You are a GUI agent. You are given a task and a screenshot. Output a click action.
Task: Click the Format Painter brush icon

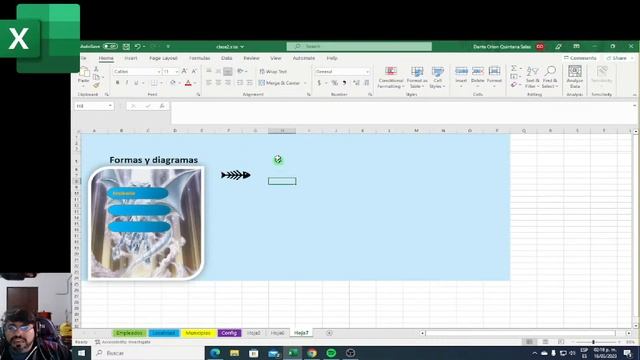(x=96, y=85)
